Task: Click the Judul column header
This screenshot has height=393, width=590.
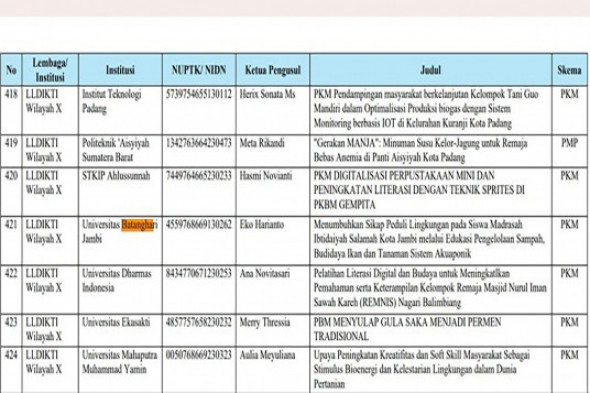Action: 430,70
